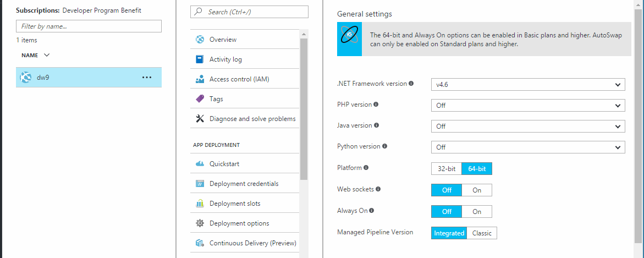Screen dimensions: 644x258
Task: Set Managed Pipeline Version to Classic
Action: [x=482, y=233]
